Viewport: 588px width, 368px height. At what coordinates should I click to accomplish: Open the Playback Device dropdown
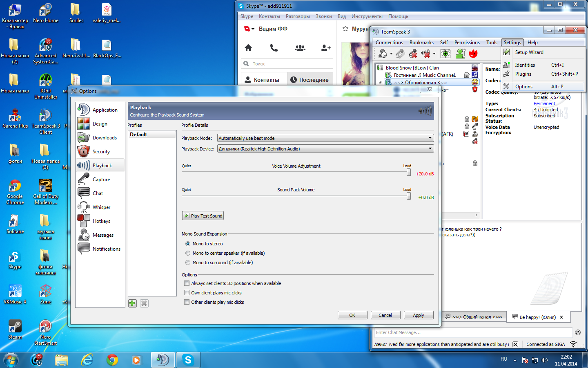pos(325,149)
